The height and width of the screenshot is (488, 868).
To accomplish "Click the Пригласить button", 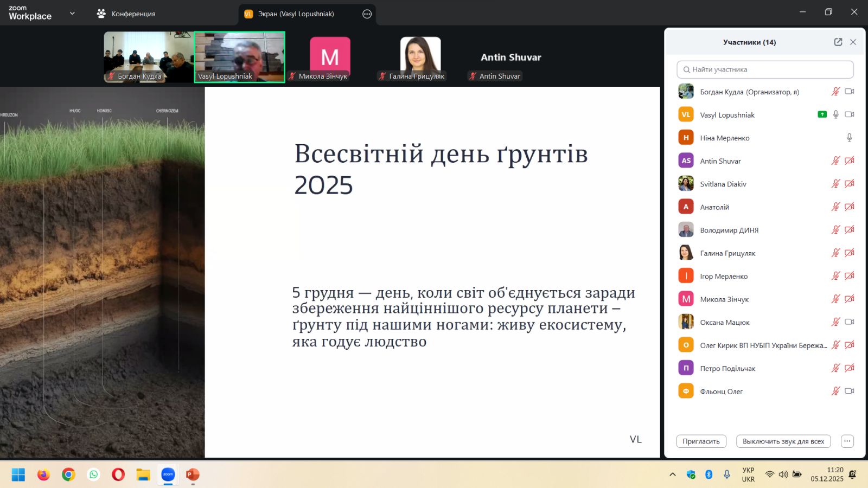I will click(x=701, y=441).
